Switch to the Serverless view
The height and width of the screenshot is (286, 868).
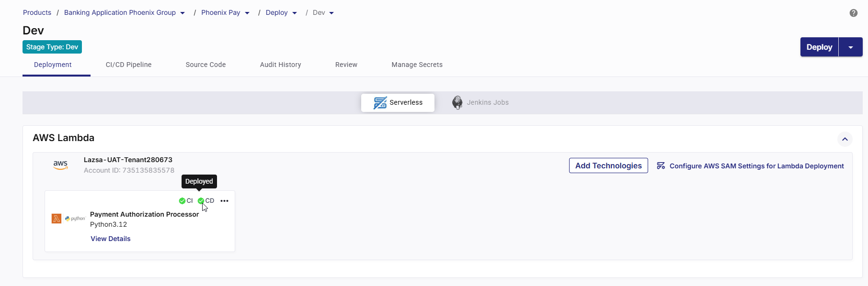click(398, 102)
